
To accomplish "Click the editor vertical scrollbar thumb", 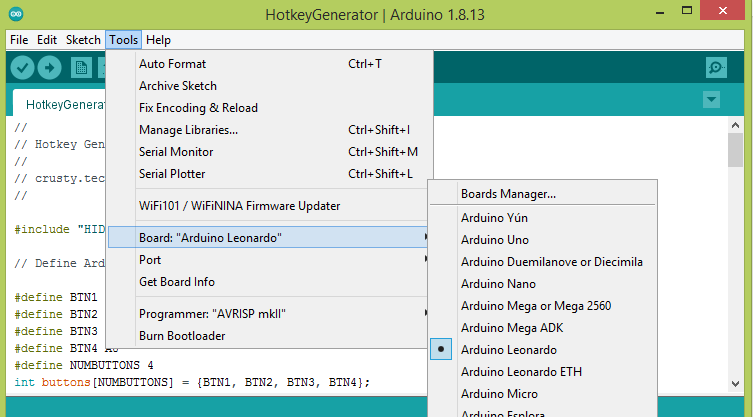I will tap(735, 150).
